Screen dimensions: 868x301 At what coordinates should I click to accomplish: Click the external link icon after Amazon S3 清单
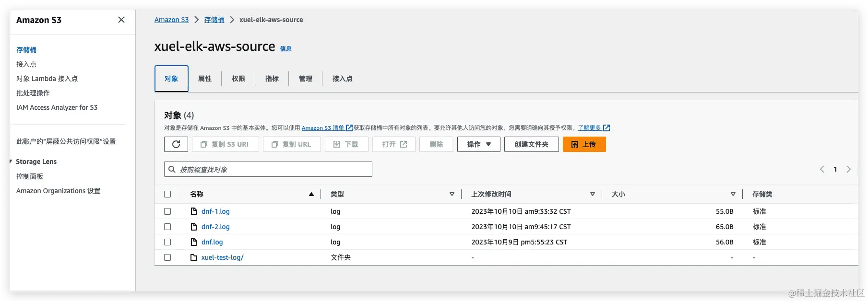tap(349, 128)
